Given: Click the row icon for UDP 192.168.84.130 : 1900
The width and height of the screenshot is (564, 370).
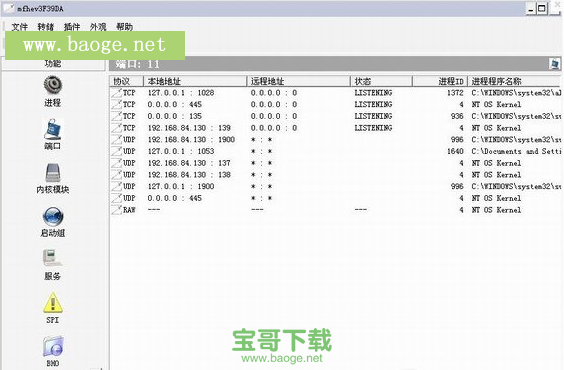Looking at the screenshot, I should pos(117,140).
